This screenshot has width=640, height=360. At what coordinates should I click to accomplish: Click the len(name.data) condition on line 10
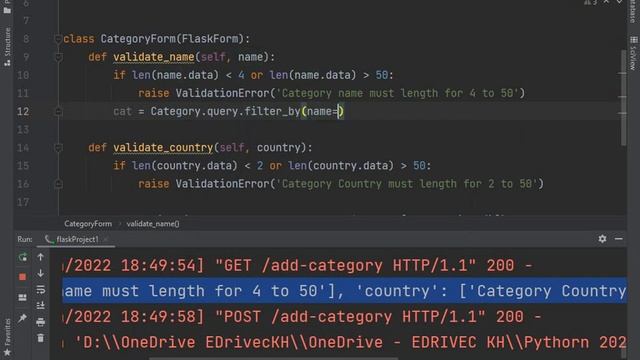175,76
